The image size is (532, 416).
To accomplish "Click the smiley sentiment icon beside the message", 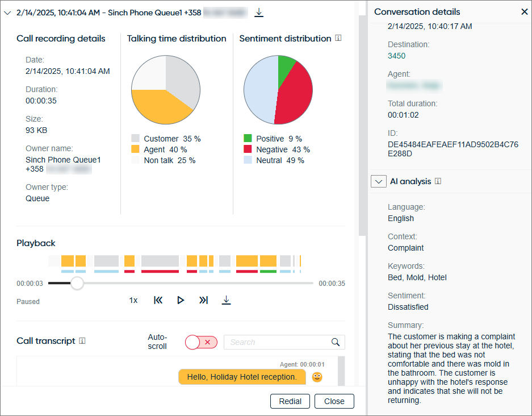I will pos(317,377).
